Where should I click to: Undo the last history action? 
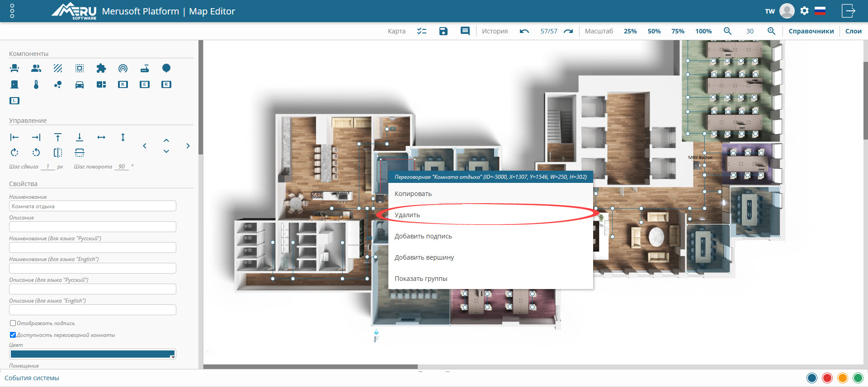click(524, 31)
